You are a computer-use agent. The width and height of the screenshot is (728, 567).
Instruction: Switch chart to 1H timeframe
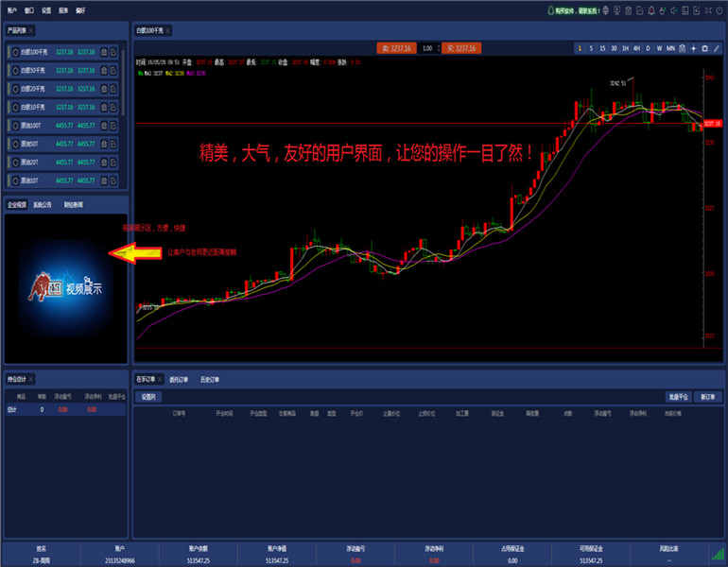625,48
